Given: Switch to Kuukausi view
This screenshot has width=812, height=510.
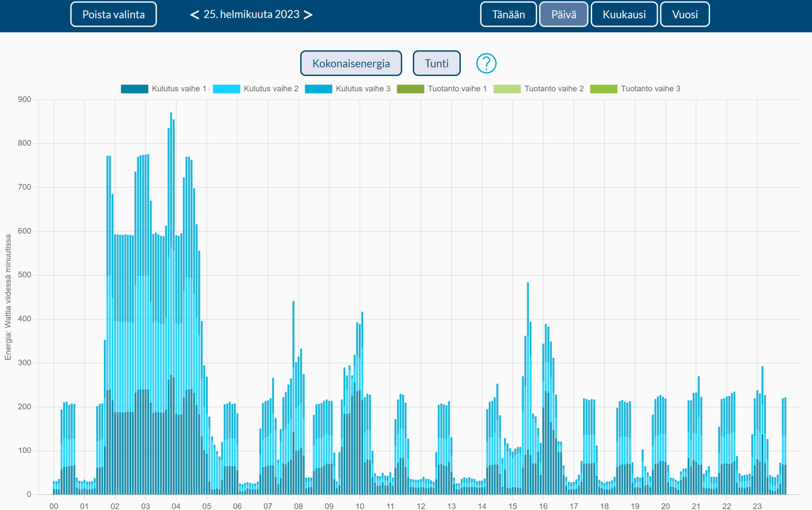Looking at the screenshot, I should pyautogui.click(x=624, y=14).
